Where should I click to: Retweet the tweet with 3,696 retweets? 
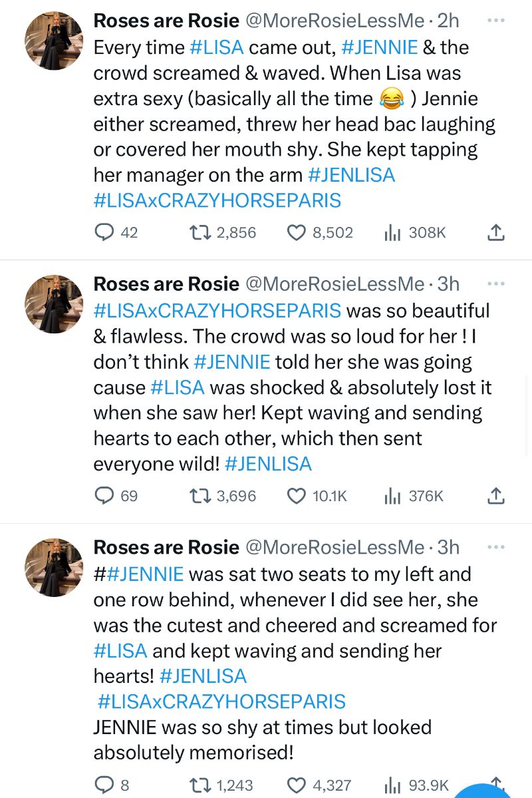point(198,496)
